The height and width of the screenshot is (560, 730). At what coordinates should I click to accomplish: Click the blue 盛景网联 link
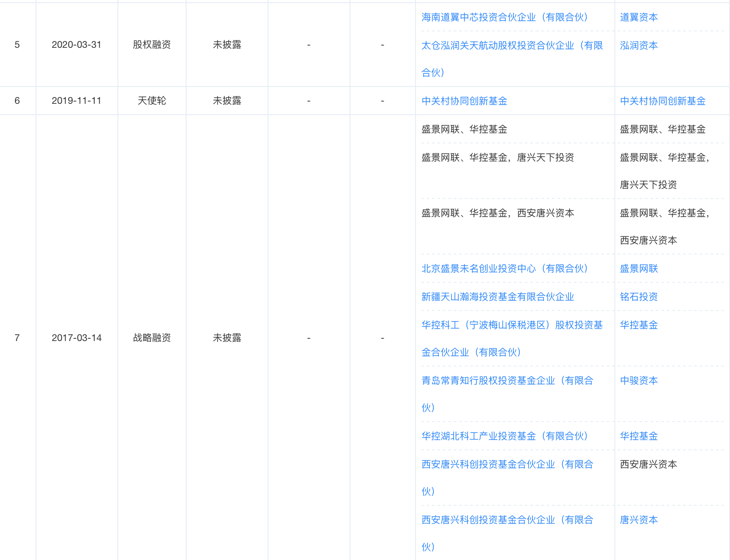click(639, 269)
